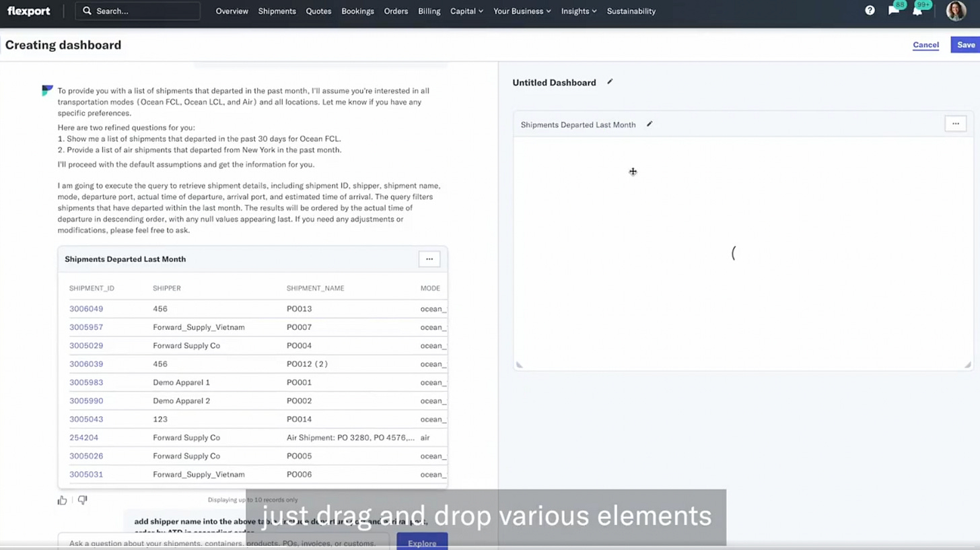Screen dimensions: 980x550
Task: Expand the Insights menu
Action: tap(579, 11)
